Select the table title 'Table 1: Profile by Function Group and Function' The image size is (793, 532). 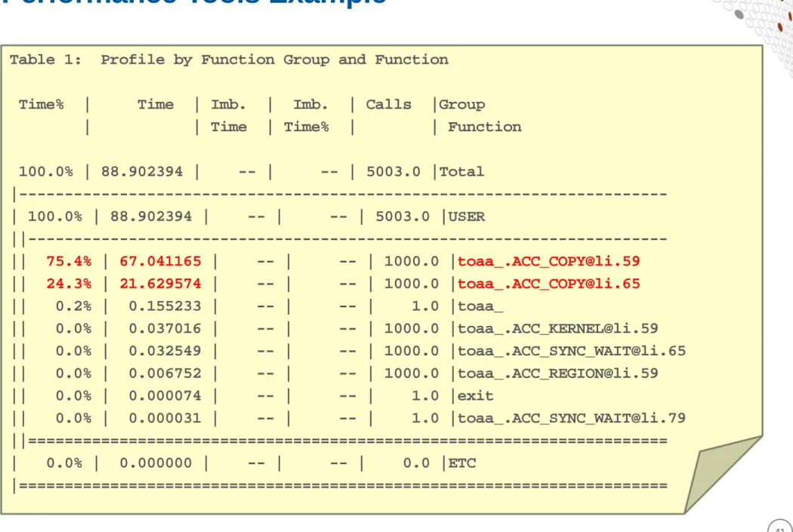pyautogui.click(x=229, y=60)
